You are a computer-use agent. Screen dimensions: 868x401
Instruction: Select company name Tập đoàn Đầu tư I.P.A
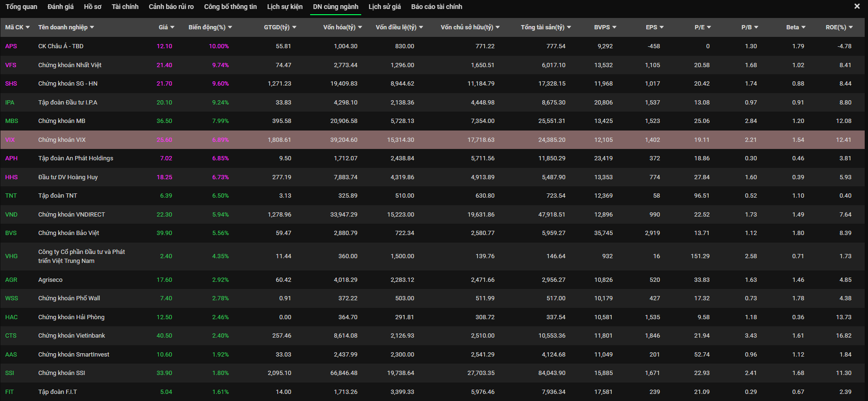(68, 103)
